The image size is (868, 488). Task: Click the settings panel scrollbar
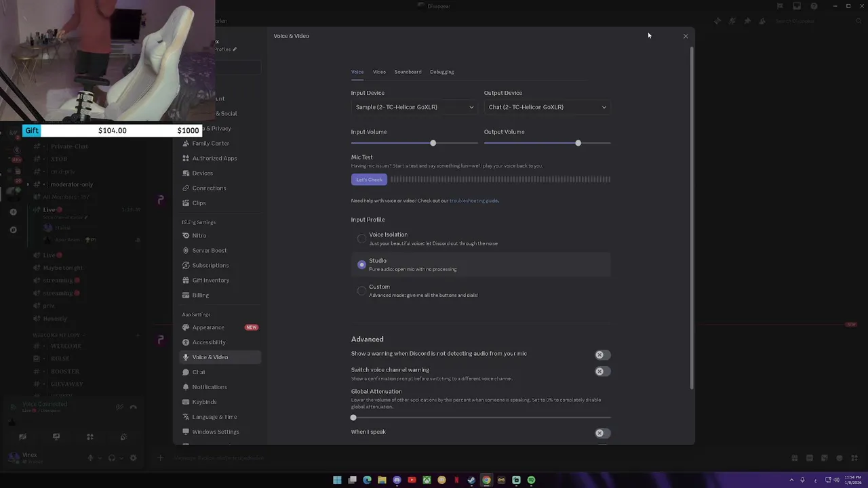692,217
